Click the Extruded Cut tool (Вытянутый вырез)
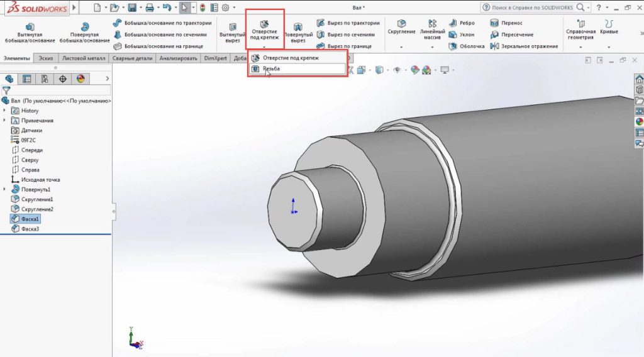The image size is (644, 357). click(x=233, y=33)
